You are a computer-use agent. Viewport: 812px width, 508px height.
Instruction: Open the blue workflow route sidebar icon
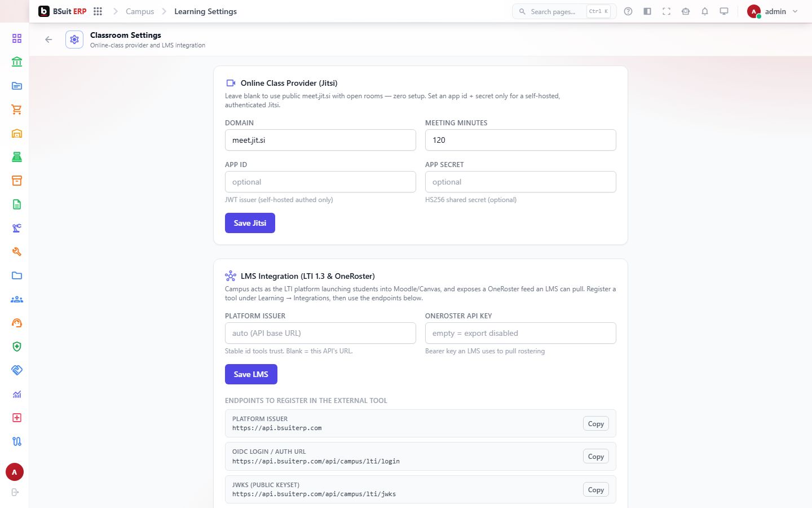(x=17, y=441)
